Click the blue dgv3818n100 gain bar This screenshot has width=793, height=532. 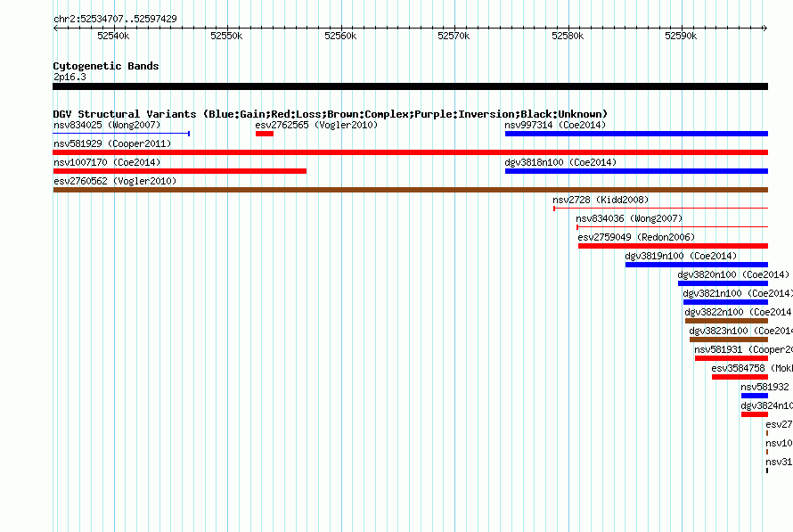(x=637, y=171)
